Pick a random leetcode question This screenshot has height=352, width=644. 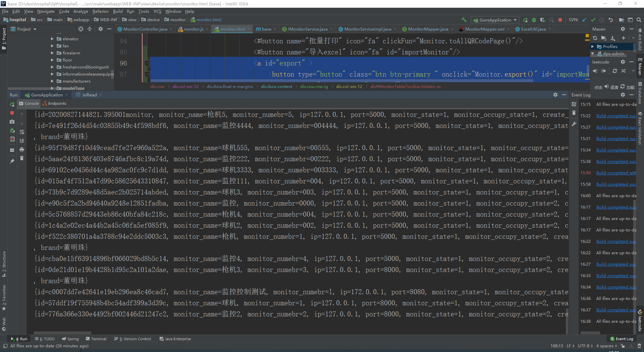623,71
